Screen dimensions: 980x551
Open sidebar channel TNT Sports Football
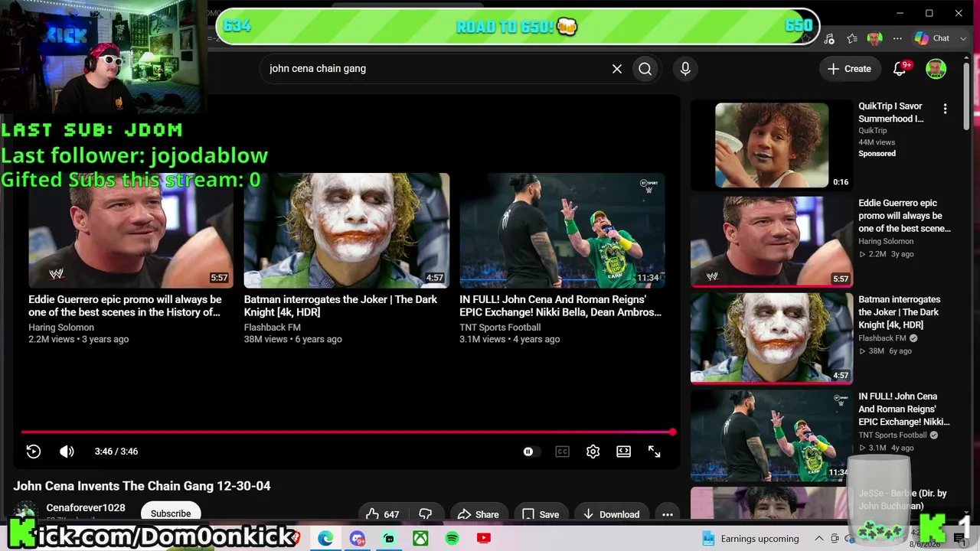pyautogui.click(x=893, y=435)
